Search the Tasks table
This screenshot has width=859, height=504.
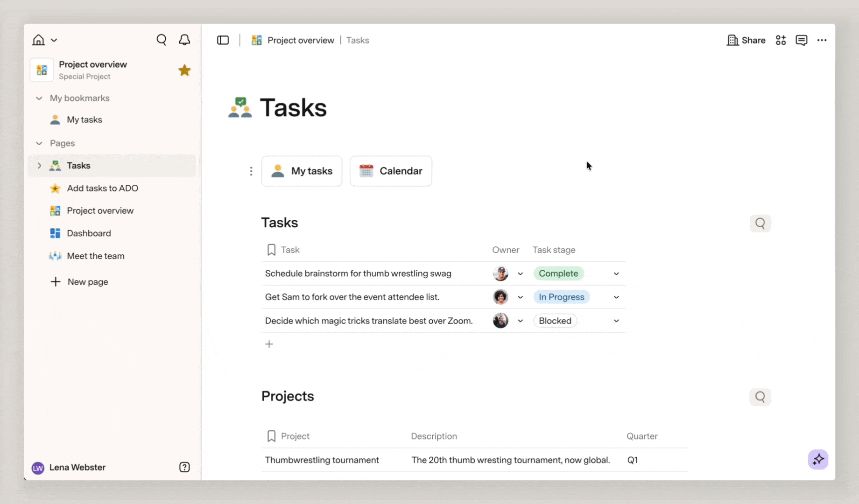(x=760, y=224)
